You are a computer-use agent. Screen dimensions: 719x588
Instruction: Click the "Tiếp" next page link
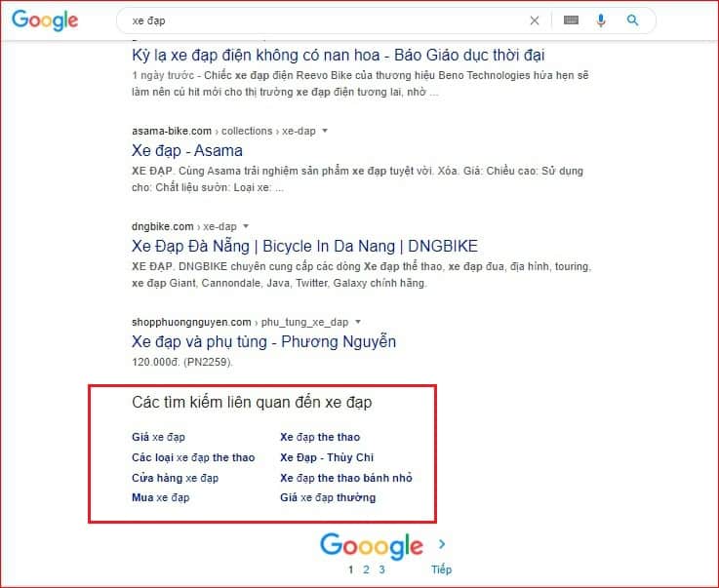(441, 569)
